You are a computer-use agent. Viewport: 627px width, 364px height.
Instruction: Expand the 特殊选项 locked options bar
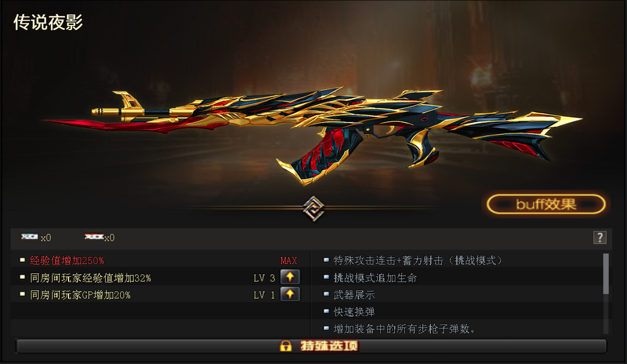pyautogui.click(x=311, y=346)
